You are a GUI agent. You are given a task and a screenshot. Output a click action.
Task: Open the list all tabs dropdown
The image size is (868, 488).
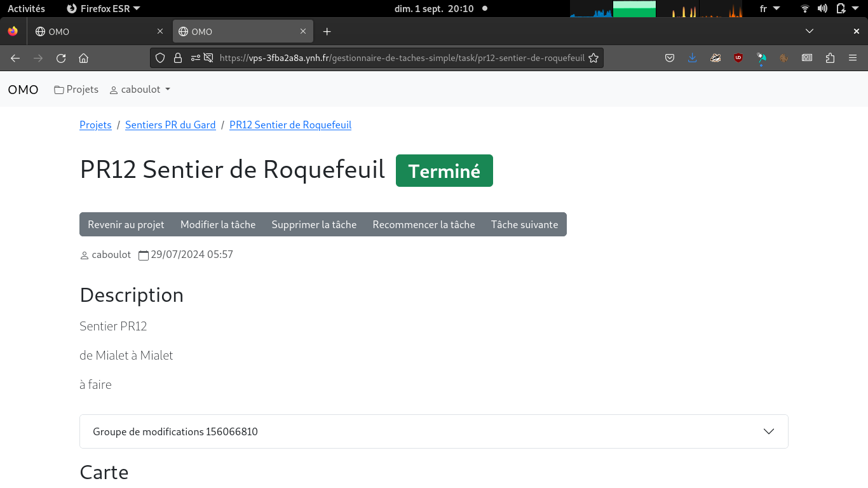click(x=809, y=31)
